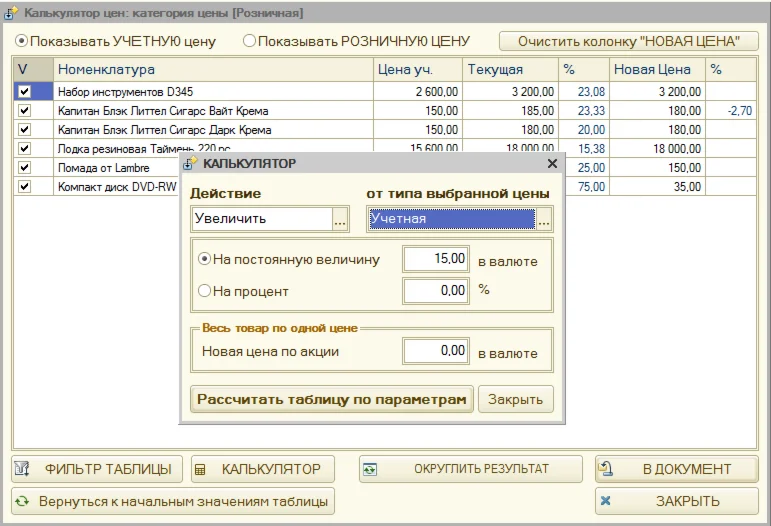Uncheck the Набор инструментов D345 row checkbox
The image size is (771, 526).
click(25, 91)
